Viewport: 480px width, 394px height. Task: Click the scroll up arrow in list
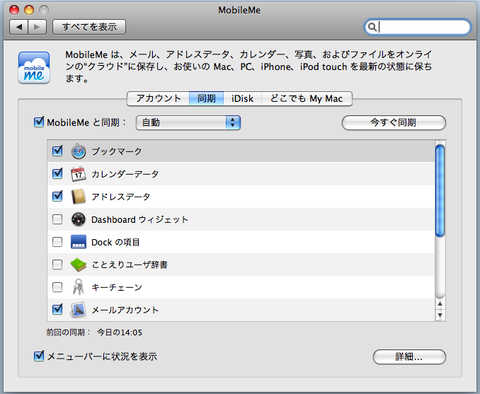(440, 304)
